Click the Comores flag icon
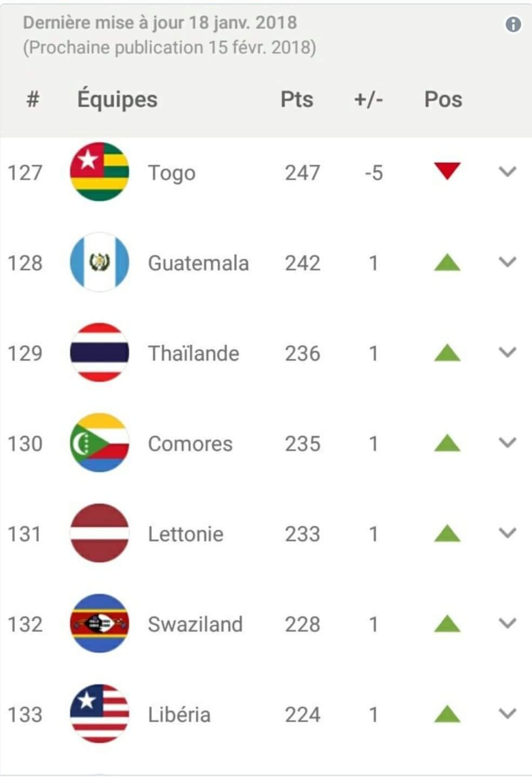This screenshot has height=777, width=532. (x=99, y=443)
